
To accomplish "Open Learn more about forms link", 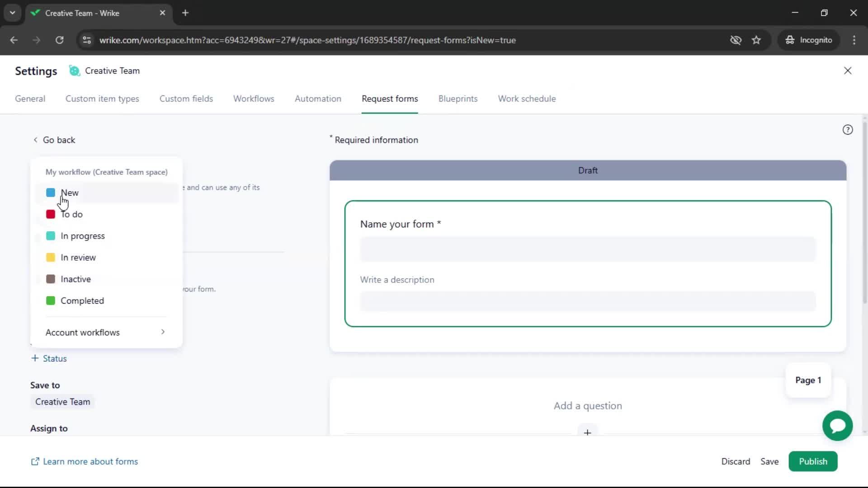I will tap(84, 462).
